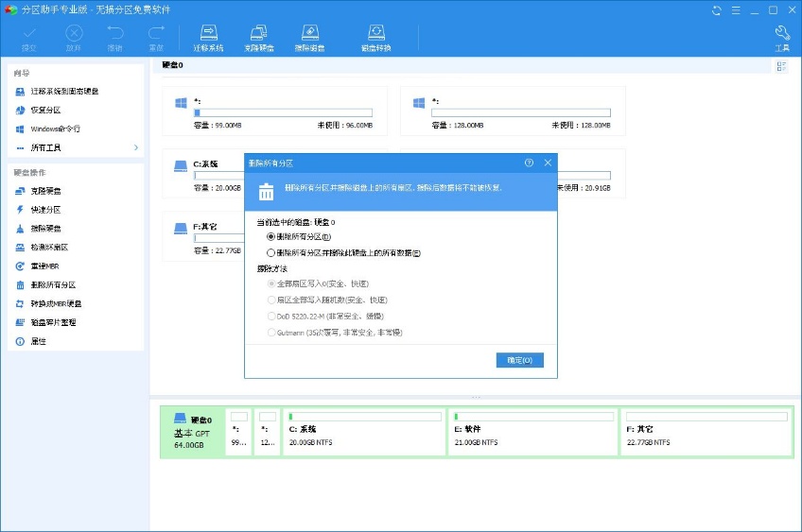Open the Tools (工具) wrench icon
This screenshot has height=532, width=802.
point(782,39)
